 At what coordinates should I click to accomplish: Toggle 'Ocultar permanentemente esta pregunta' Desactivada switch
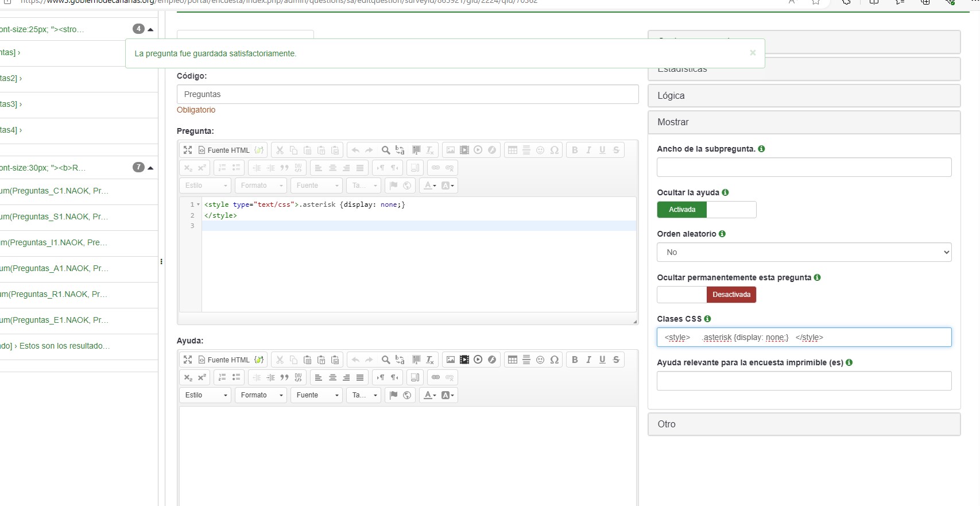click(x=706, y=295)
